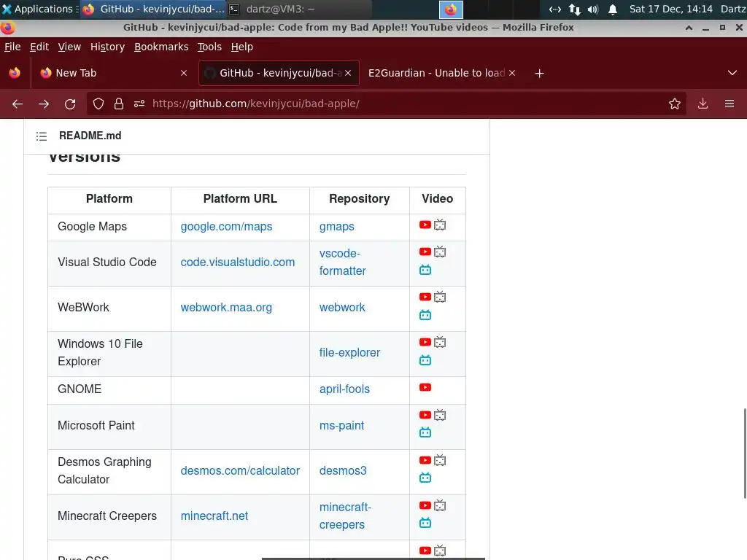Open ms-paint repository link
The height and width of the screenshot is (560, 747).
coord(341,425)
